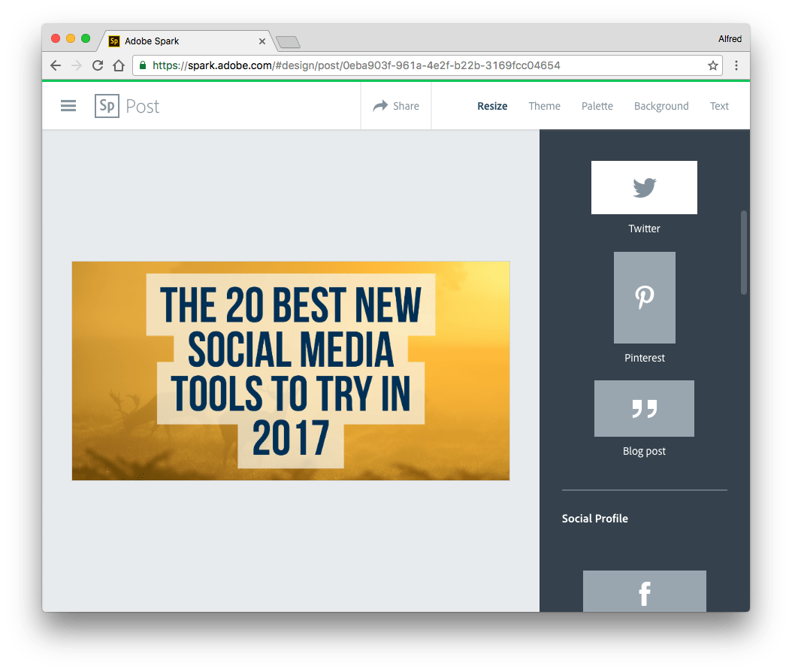
Task: Click the sidebar scrollbar thumb
Action: click(x=745, y=252)
